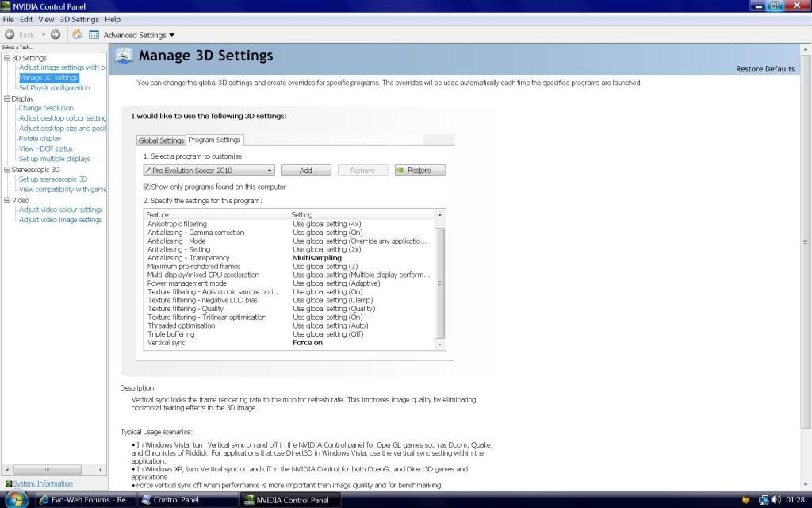Viewport: 812px width, 508px height.
Task: Click the NVIDIA title bar icon
Action: click(6, 6)
